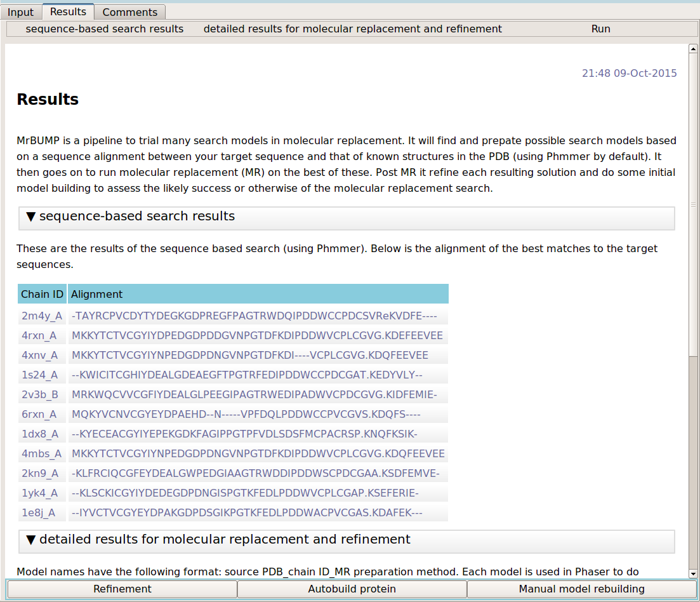Image resolution: width=700 pixels, height=602 pixels.
Task: Collapse the detailed results for molecular replacement section
Action: (30, 540)
